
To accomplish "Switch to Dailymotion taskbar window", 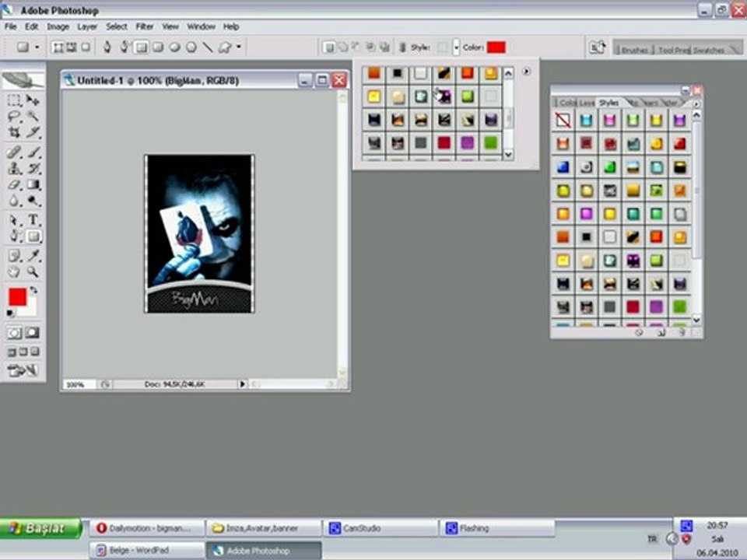I will coord(146,528).
